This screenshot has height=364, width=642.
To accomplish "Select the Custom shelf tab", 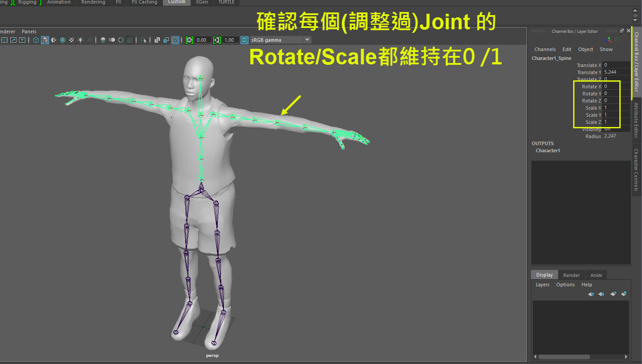I will click(176, 2).
